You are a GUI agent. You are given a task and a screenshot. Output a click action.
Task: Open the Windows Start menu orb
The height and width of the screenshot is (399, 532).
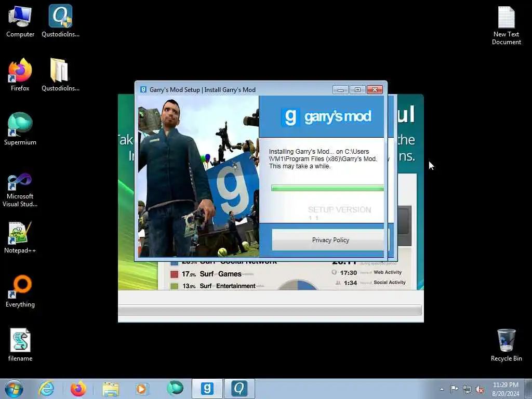click(x=14, y=389)
